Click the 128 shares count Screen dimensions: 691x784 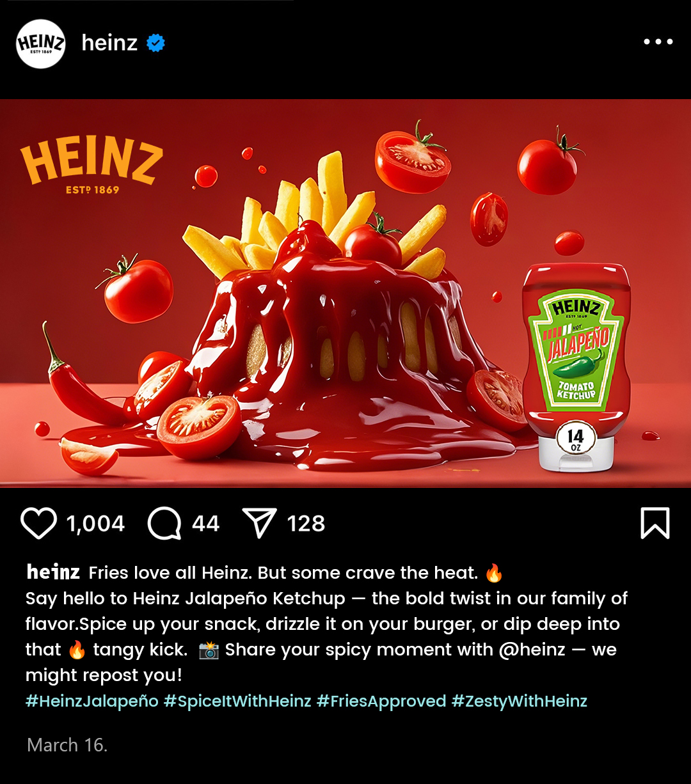pos(306,524)
